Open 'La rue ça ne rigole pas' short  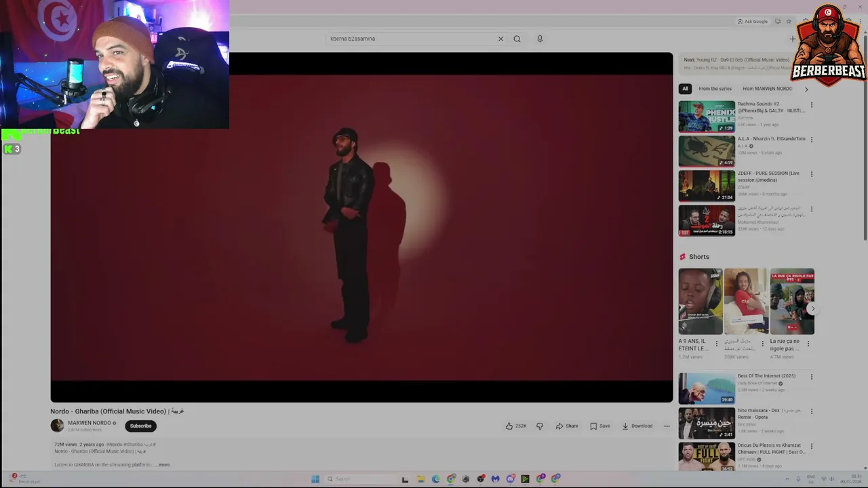pos(792,302)
